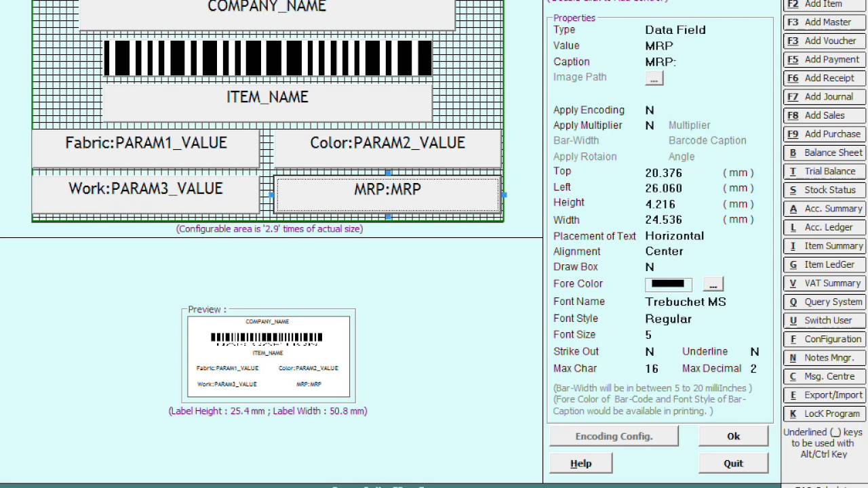The image size is (868, 488).
Task: Open the Stock Status report
Action: (x=824, y=190)
